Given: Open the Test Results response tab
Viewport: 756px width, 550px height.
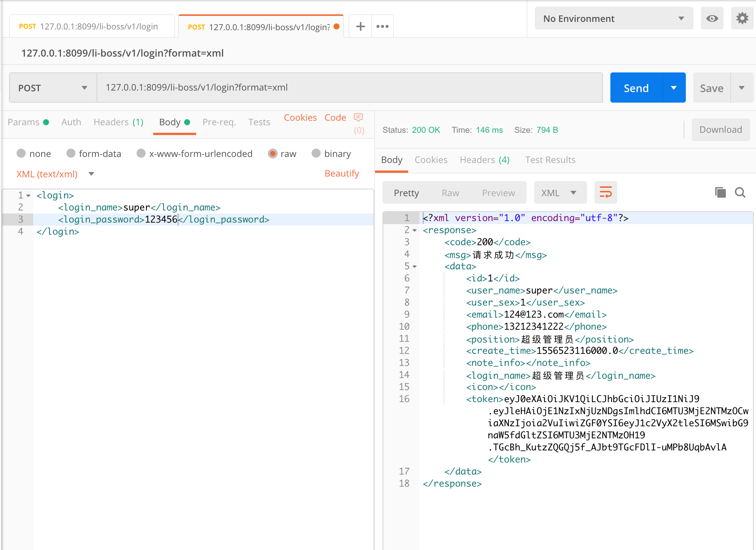Looking at the screenshot, I should pyautogui.click(x=550, y=160).
